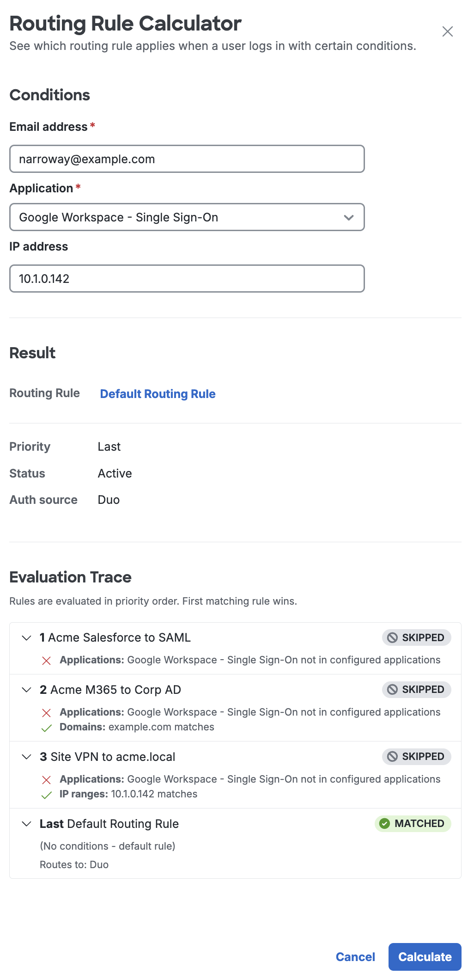Screen dimensions: 474x980
Task: Click red X beside Salesforce Applications condition
Action: tap(47, 660)
